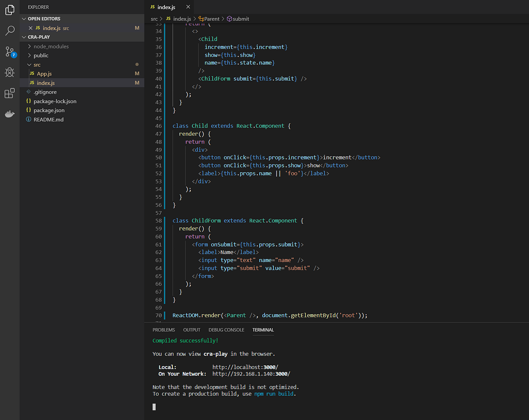Viewport: 529px width, 420px height.
Task: Click the Parent breadcrumb item
Action: coord(212,19)
